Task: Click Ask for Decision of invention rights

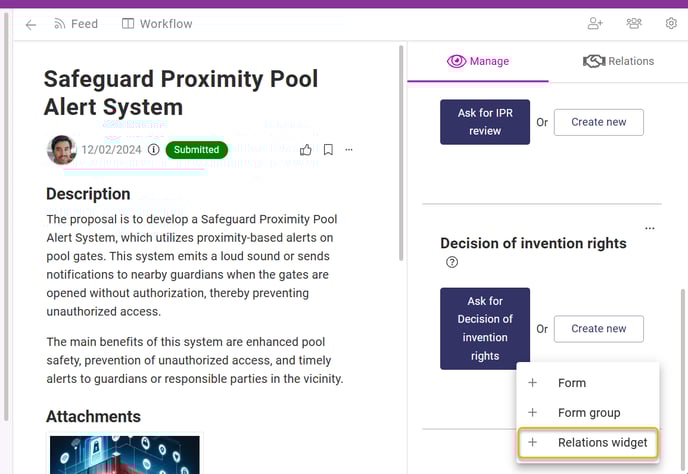Action: (485, 329)
